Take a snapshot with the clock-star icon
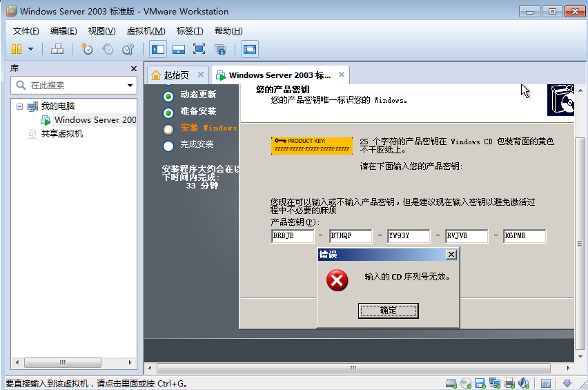 click(87, 49)
